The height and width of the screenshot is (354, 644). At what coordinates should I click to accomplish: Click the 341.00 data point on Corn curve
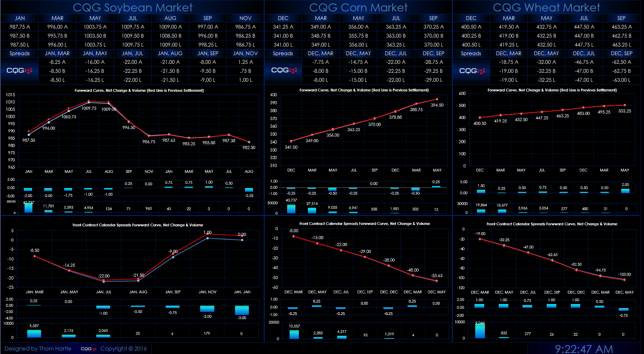click(x=291, y=141)
